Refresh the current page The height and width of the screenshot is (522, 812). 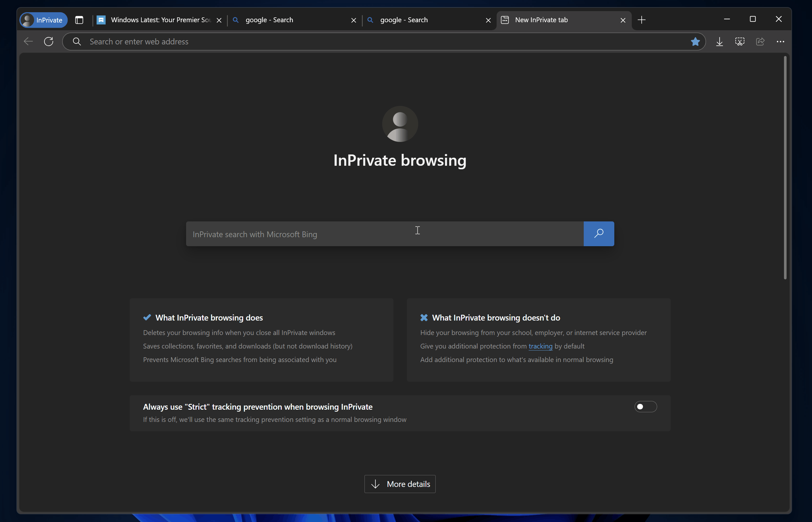49,41
